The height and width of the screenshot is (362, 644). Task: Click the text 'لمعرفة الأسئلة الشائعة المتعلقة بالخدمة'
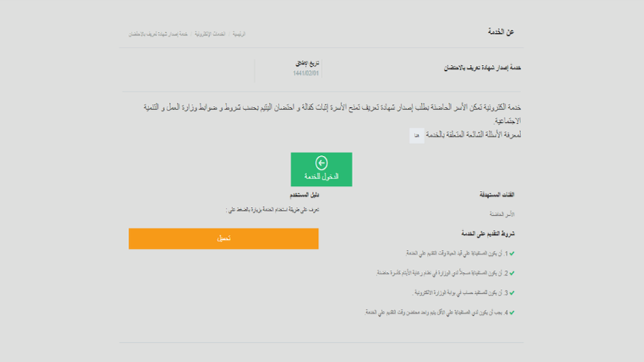[x=474, y=135]
